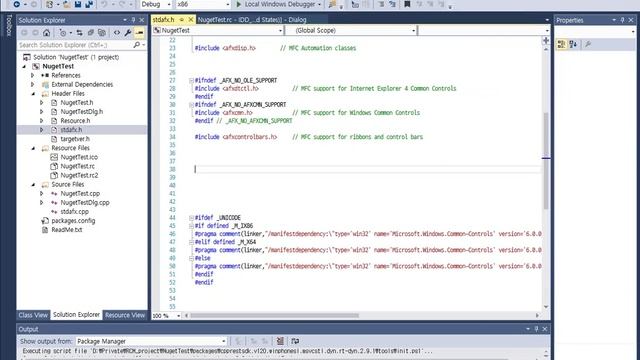Viewport: 640px width, 360px height.
Task: Select ReadMe.txt file
Action: point(67,230)
